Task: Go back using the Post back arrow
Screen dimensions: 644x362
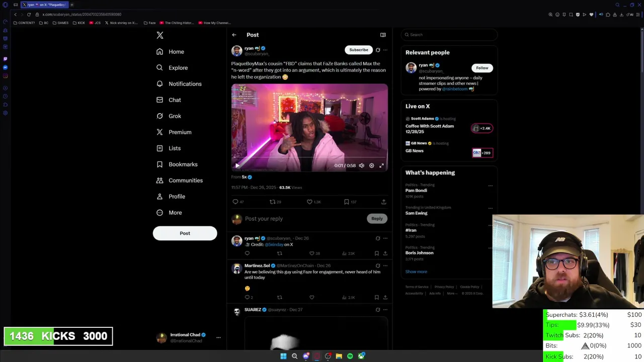Action: pyautogui.click(x=234, y=35)
